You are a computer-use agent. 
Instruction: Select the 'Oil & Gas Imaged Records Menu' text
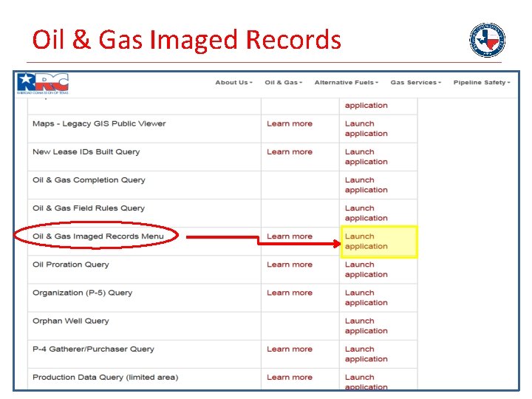coord(98,236)
